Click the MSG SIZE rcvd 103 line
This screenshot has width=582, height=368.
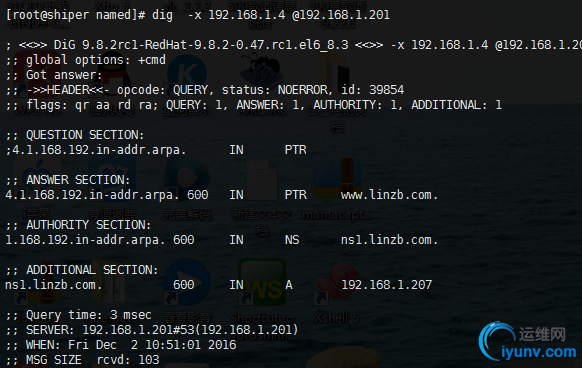tap(82, 360)
